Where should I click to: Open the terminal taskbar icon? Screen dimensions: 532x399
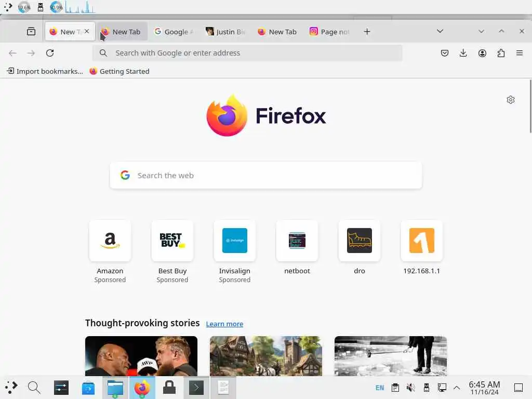196,388
